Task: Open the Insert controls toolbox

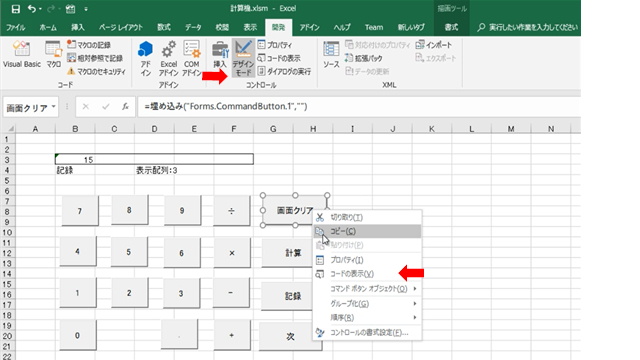Action: pos(220,55)
